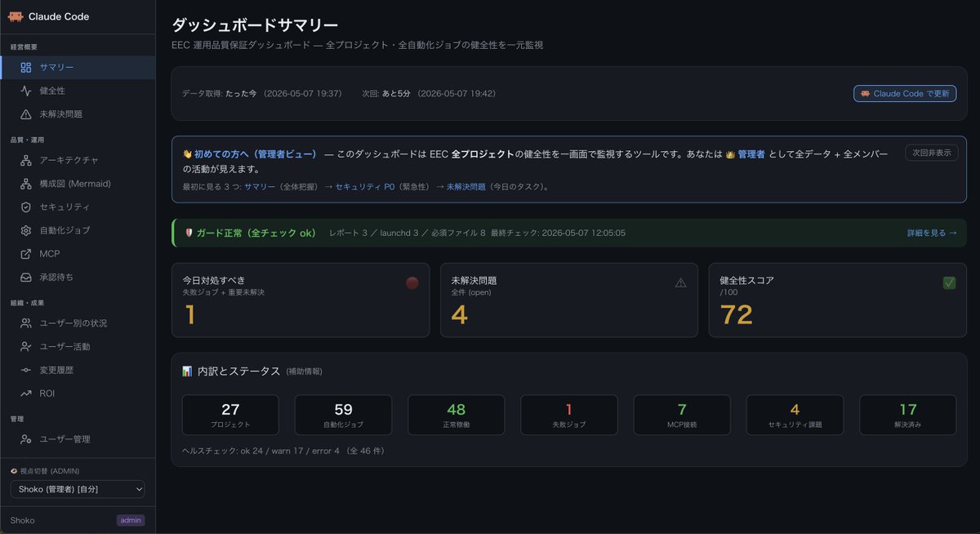Select 構成図 (Mermaid) in the sidebar
The image size is (980, 534).
(78, 184)
